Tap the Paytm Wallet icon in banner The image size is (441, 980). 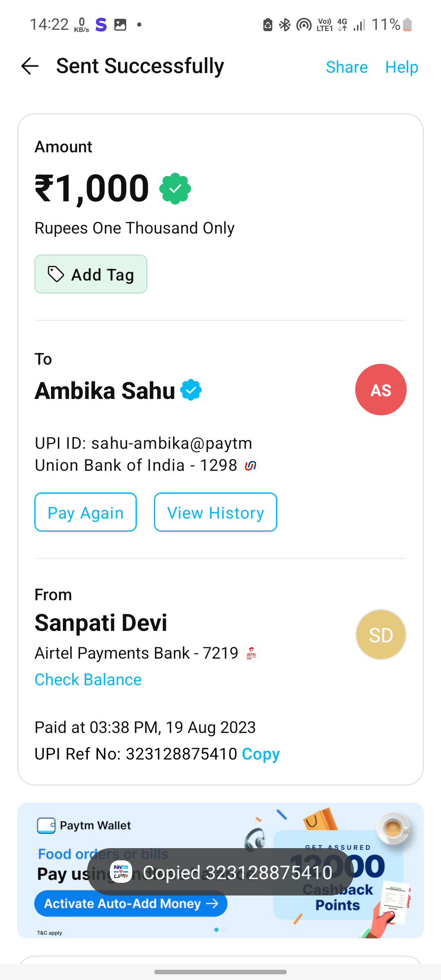click(x=46, y=825)
